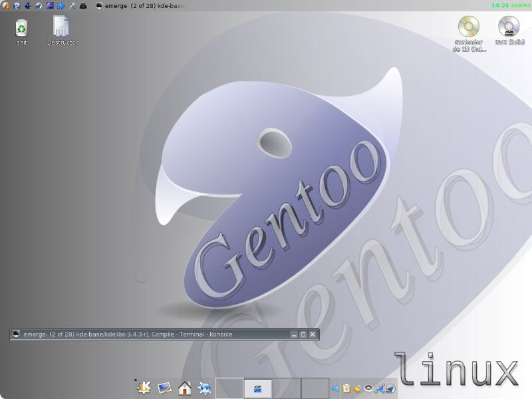Open the Konsole title bar window menu icon
Image resolution: width=532 pixels, height=399 pixels.
click(x=16, y=334)
